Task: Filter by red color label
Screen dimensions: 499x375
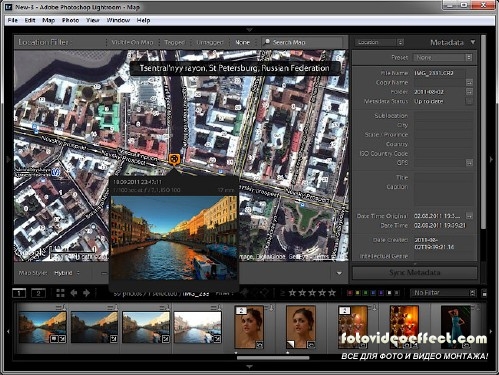Action: pos(350,293)
